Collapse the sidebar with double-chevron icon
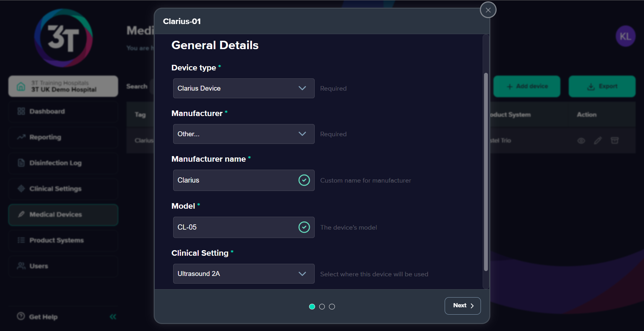 [113, 317]
